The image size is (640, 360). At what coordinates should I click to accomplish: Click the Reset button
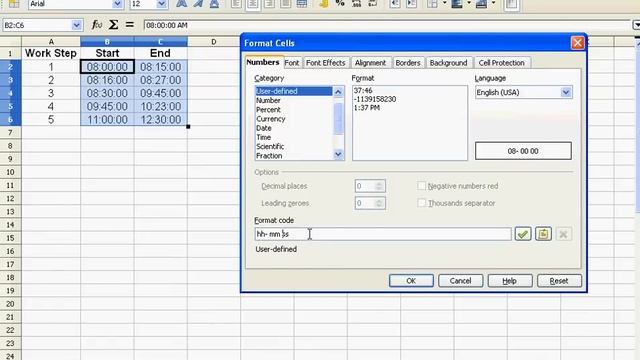click(559, 281)
